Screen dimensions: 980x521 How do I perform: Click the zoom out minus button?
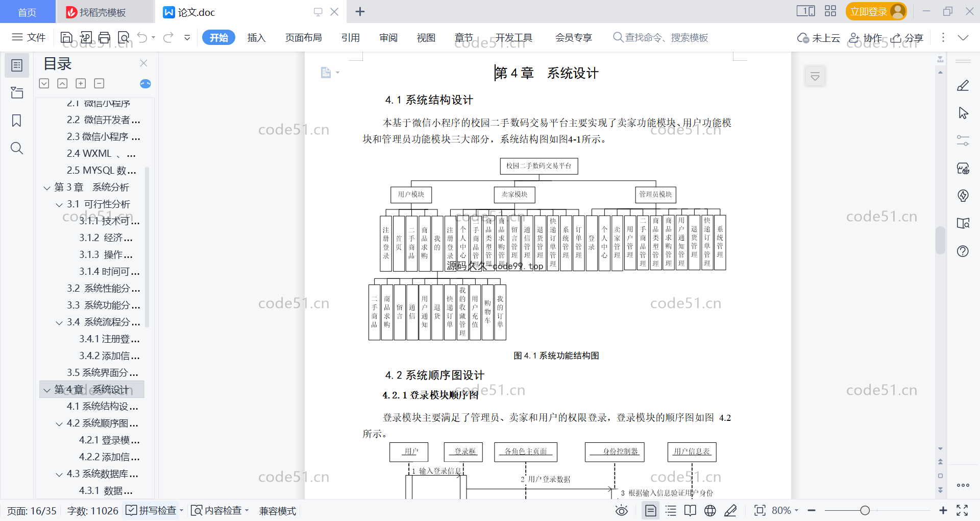(812, 510)
